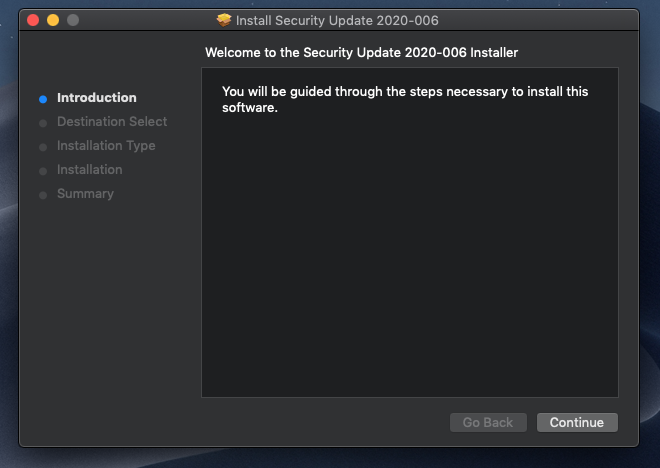Image resolution: width=660 pixels, height=468 pixels.
Task: Click the bullet next to Installation step
Action: pos(43,171)
